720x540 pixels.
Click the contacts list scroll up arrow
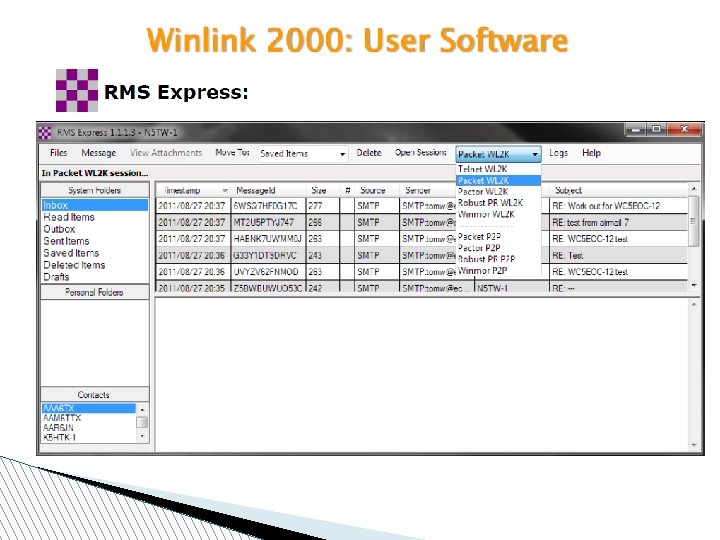[142, 409]
